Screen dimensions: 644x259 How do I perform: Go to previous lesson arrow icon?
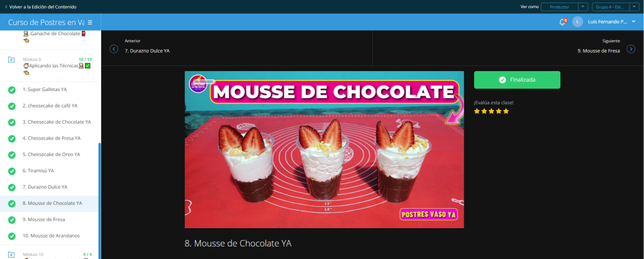coord(114,49)
